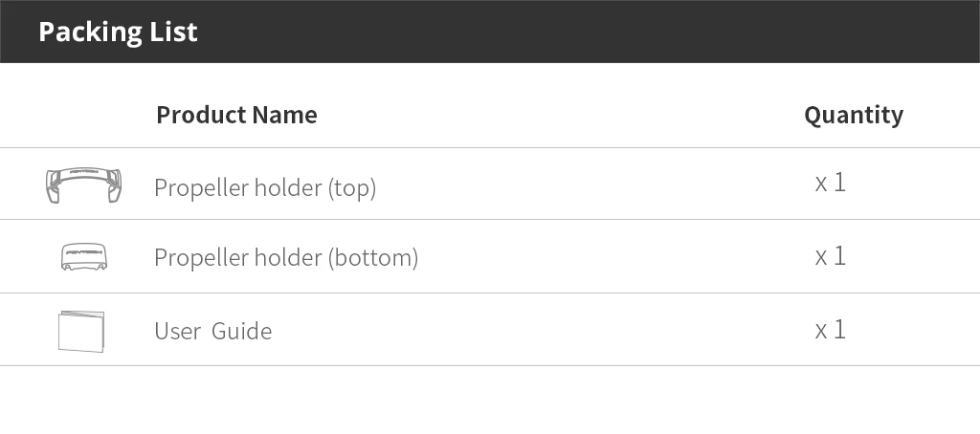Click the propeller holder (top) icon
The image size is (980, 434).
coord(83,184)
